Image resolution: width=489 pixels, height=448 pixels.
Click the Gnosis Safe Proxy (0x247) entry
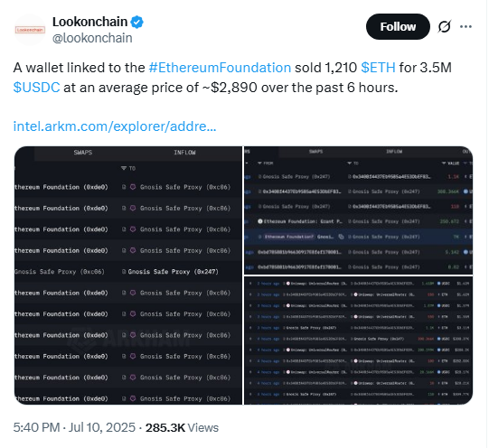(173, 272)
